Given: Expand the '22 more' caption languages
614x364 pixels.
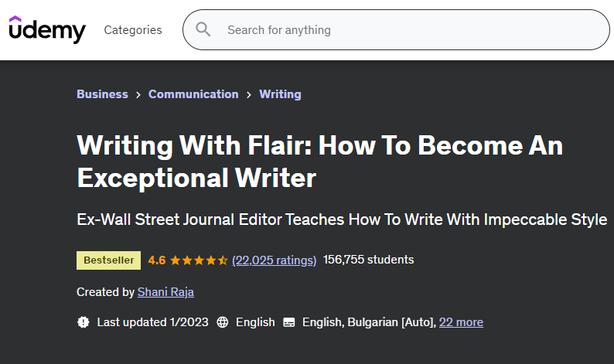Looking at the screenshot, I should tap(461, 322).
